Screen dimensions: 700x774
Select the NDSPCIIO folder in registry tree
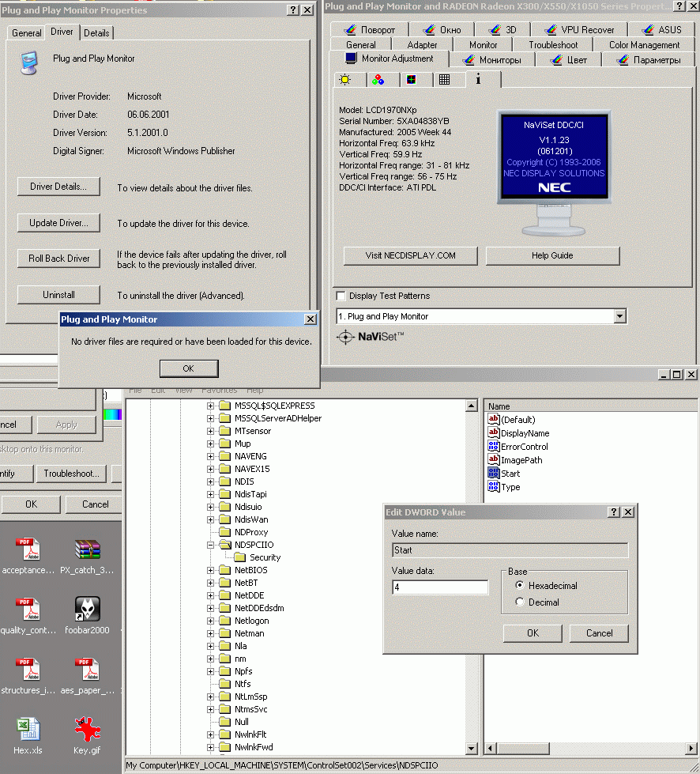(247, 545)
